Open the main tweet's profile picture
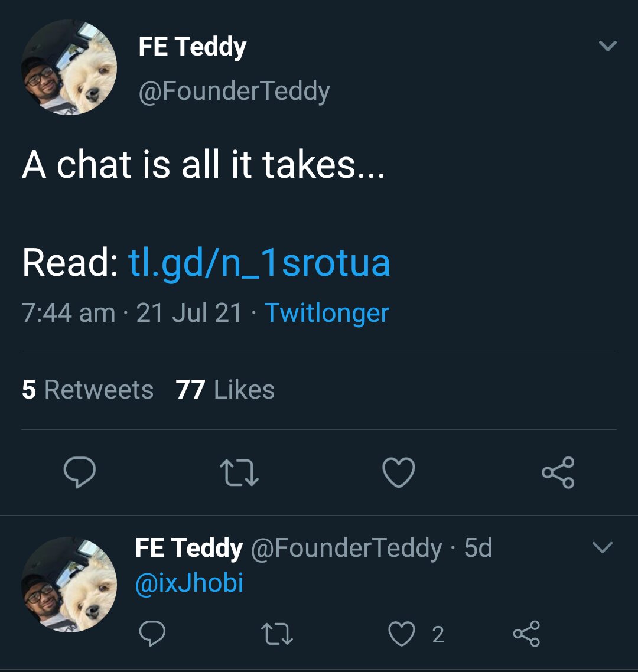The width and height of the screenshot is (638, 672). [69, 67]
